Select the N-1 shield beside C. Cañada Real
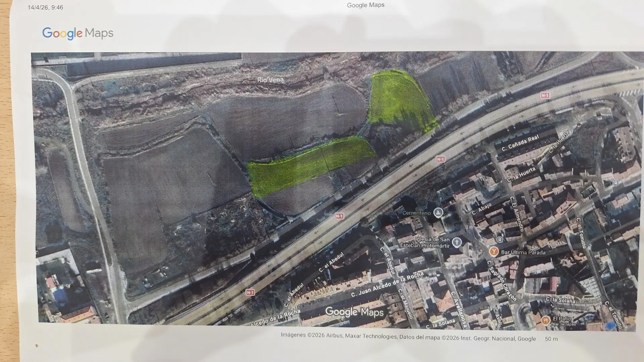This screenshot has height=362, width=644. click(545, 96)
